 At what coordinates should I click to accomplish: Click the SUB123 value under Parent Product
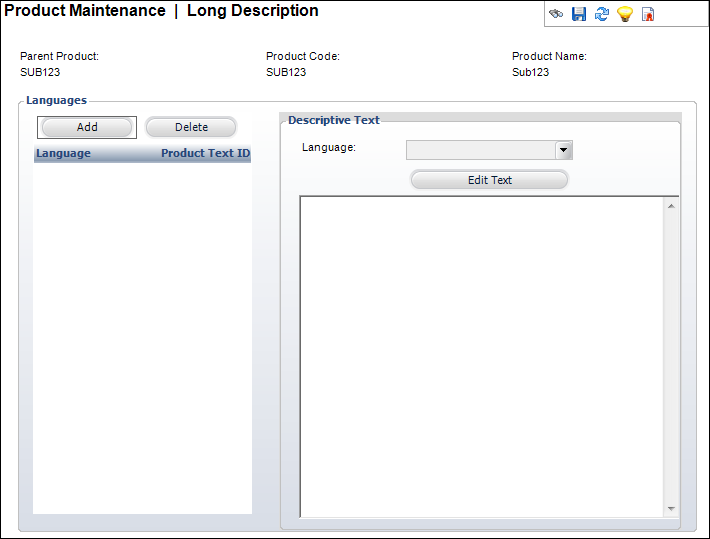[40, 72]
